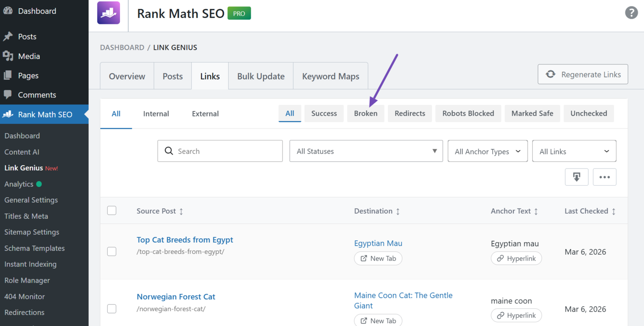Screen dimensions: 644x326
Task: Click the Dashboard gauge icon in sidebar
Action: (x=8, y=11)
